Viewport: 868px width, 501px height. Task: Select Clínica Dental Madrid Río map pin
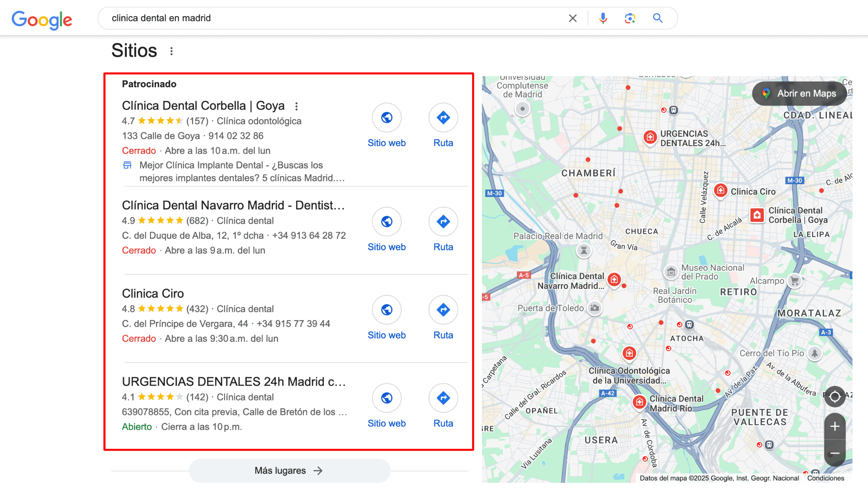pos(639,401)
